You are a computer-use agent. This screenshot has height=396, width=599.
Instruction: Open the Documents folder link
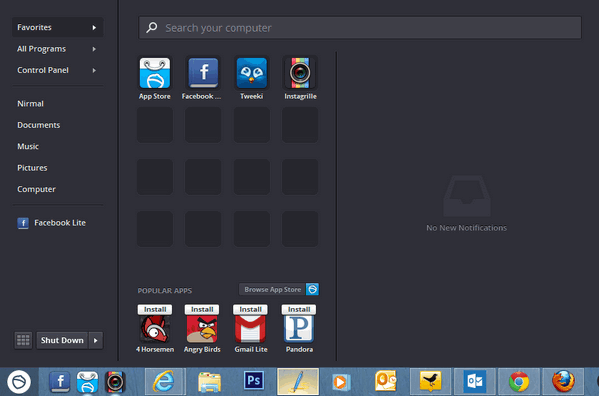(39, 125)
